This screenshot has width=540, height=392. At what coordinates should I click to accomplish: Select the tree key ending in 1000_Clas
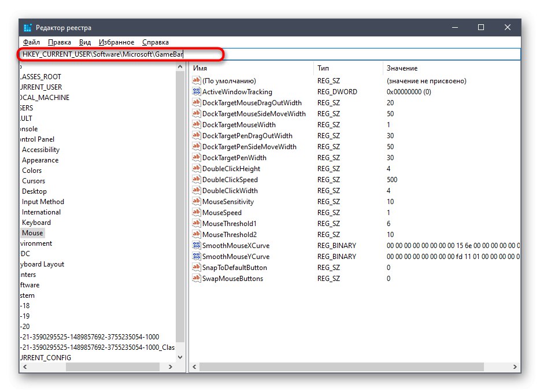pyautogui.click(x=98, y=347)
